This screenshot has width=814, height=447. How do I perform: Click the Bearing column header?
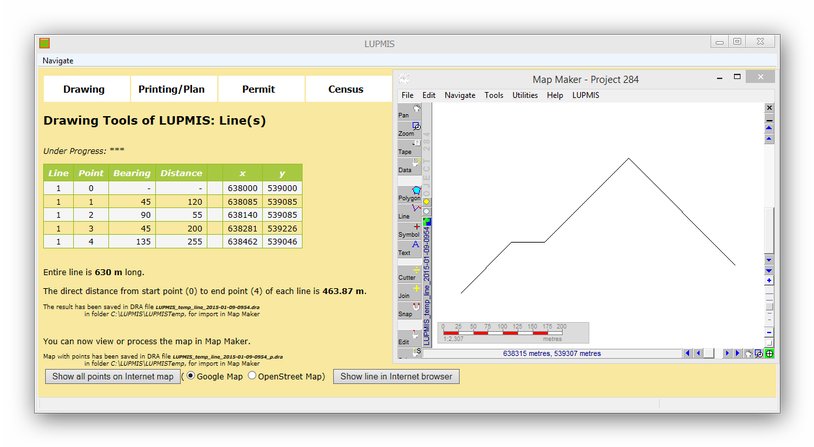tap(132, 173)
